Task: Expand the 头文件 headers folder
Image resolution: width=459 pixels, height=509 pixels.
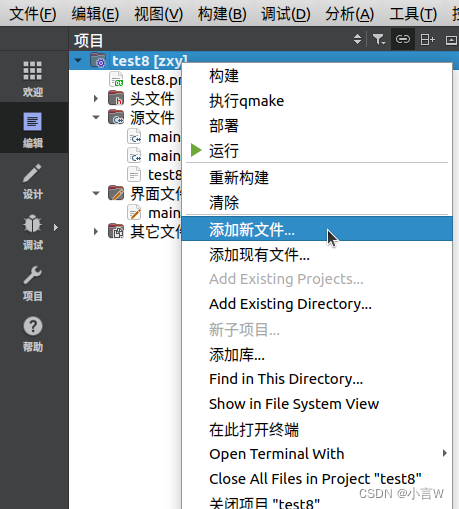Action: click(96, 99)
